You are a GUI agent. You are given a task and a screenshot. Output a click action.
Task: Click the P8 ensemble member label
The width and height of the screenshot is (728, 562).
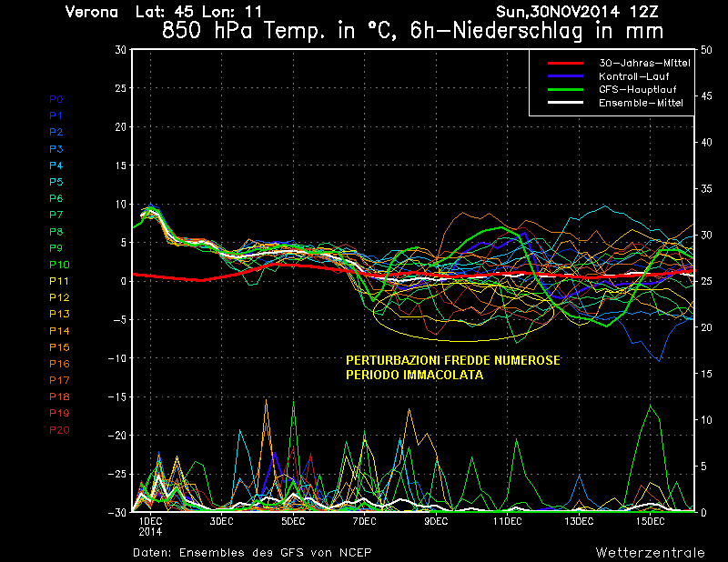tap(56, 232)
